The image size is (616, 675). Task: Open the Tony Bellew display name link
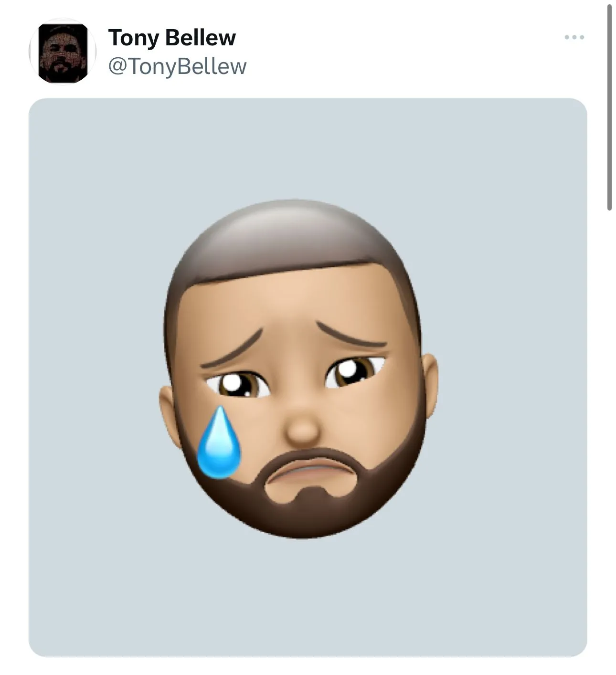tap(172, 38)
